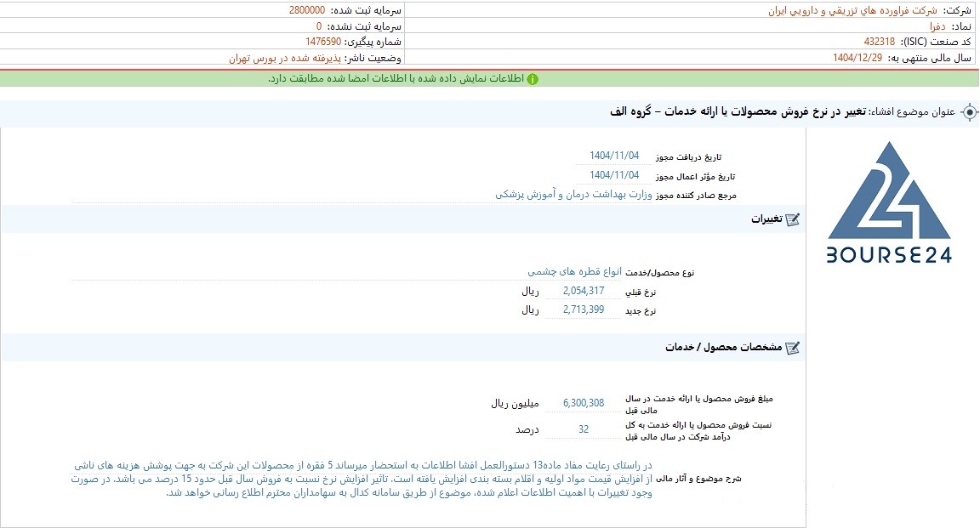Click the label نرخ جدید
Viewport: 980px width, 528px height.
pos(641,310)
